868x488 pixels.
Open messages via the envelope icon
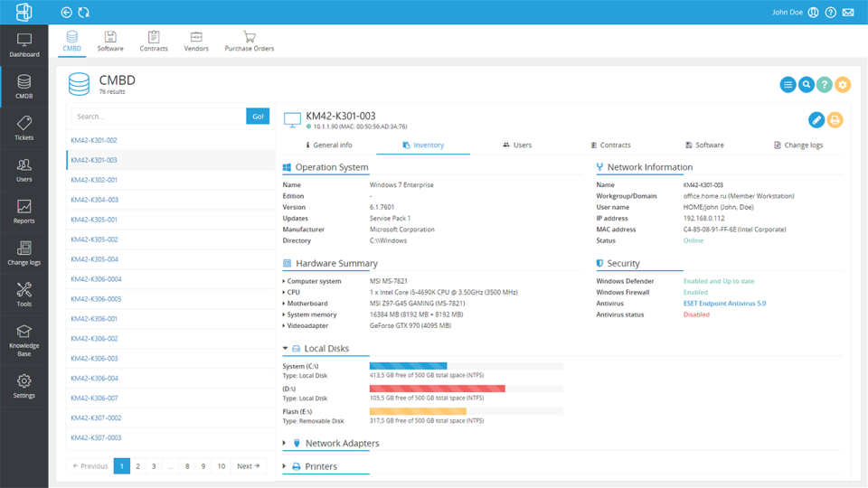click(848, 12)
